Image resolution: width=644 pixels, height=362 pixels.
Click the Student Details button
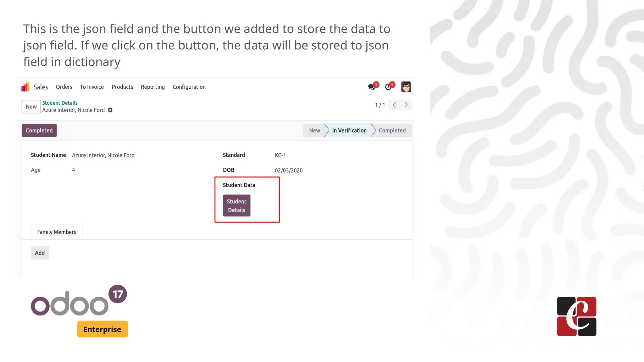pyautogui.click(x=237, y=206)
